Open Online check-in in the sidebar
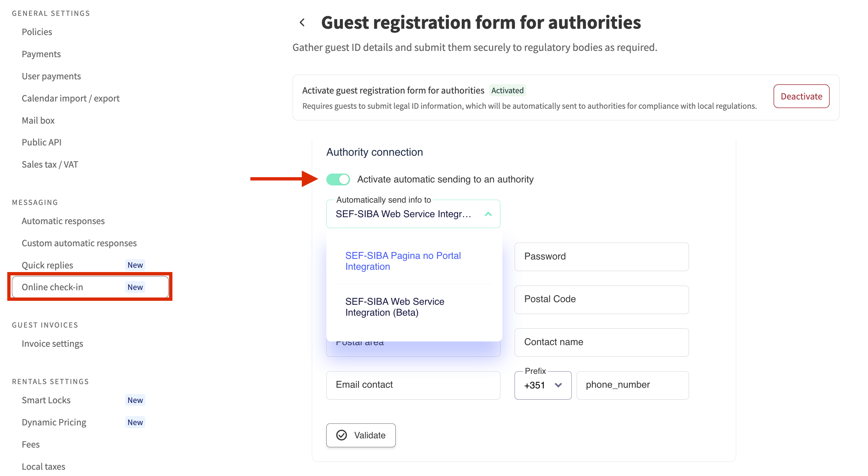Viewport: 868px width, 476px height. [x=52, y=287]
